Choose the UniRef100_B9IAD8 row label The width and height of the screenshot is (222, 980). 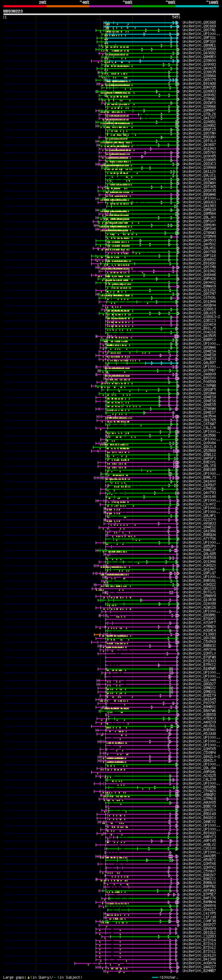(x=199, y=84)
